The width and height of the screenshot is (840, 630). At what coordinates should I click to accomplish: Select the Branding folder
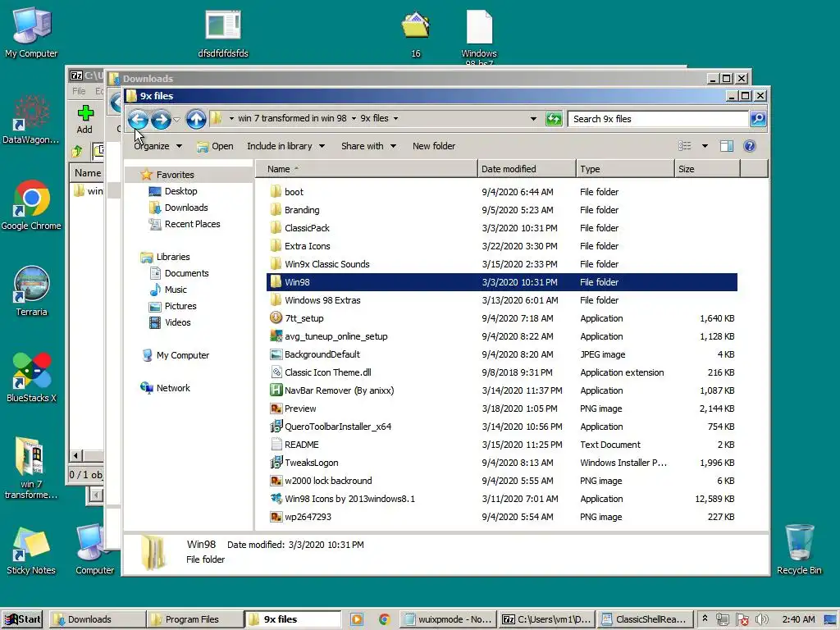click(x=501, y=210)
